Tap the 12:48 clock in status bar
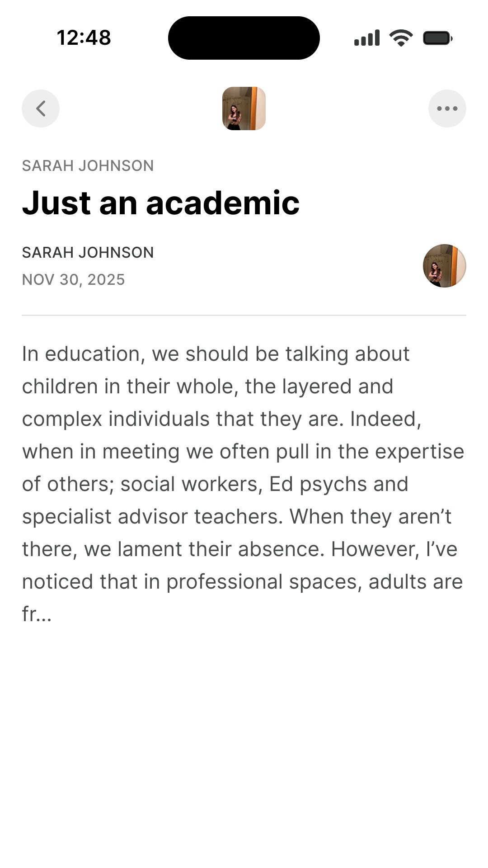Screen dimensions: 488x868 click(84, 38)
